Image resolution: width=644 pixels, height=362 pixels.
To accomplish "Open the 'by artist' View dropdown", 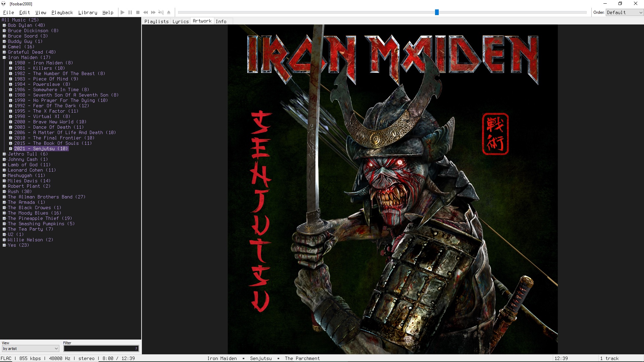I will point(31,349).
